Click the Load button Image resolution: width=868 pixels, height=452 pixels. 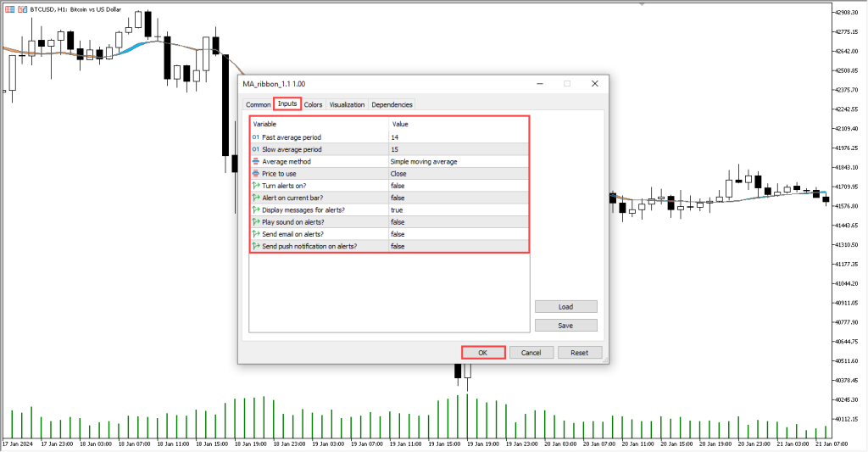coord(565,307)
